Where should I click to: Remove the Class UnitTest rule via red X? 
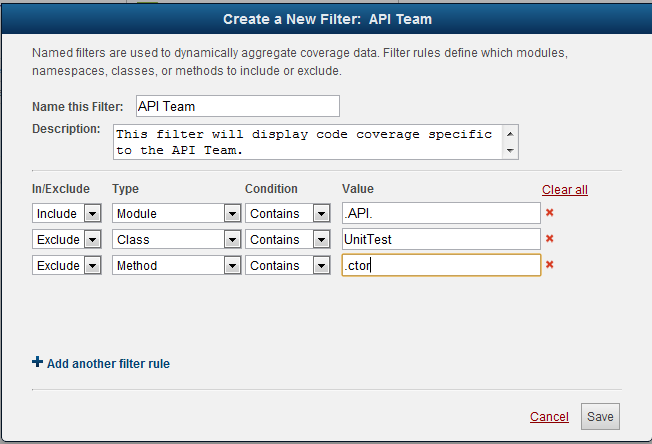549,239
